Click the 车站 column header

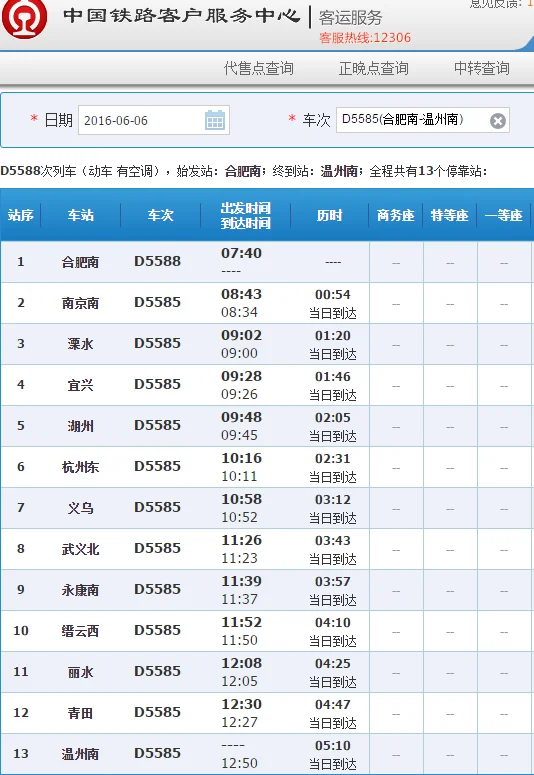pyautogui.click(x=81, y=215)
